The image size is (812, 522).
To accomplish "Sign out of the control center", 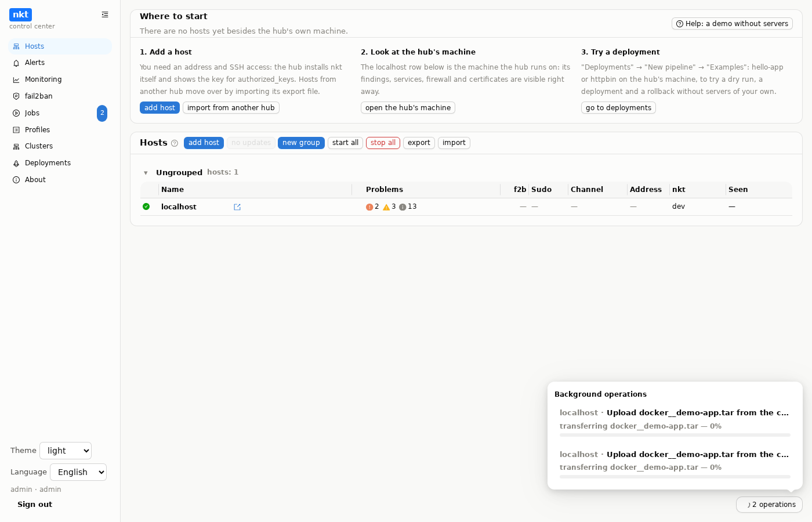I will [x=35, y=505].
